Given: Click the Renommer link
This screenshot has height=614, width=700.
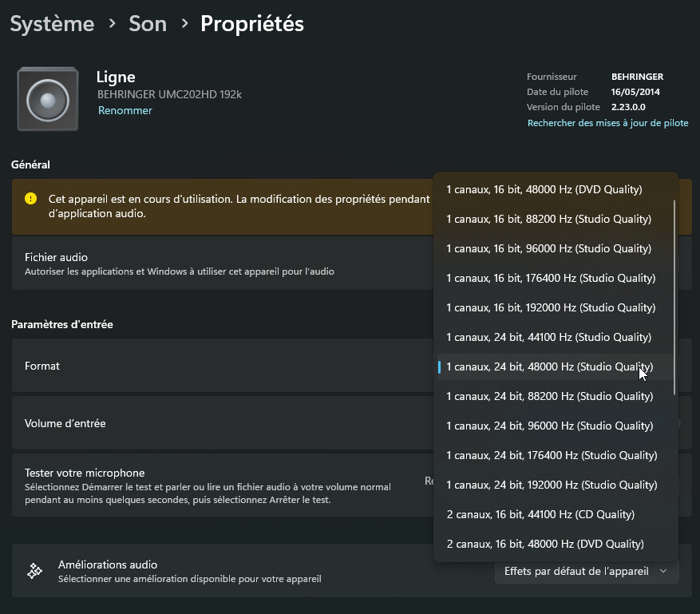Looking at the screenshot, I should click(125, 111).
